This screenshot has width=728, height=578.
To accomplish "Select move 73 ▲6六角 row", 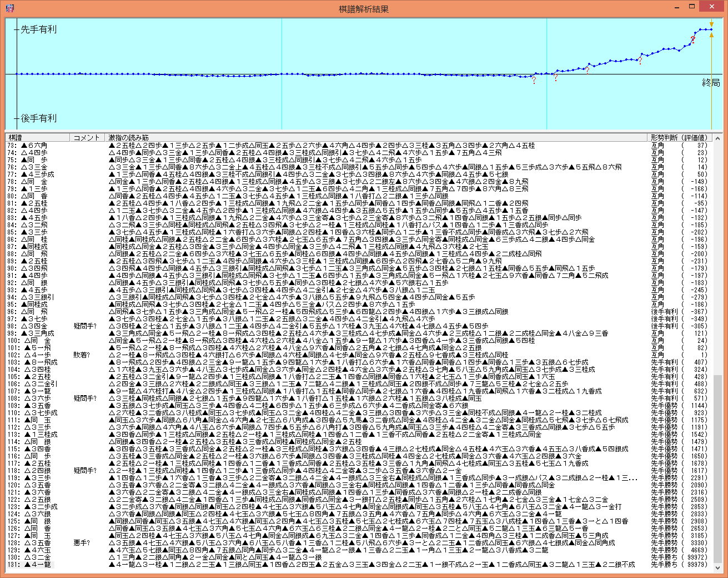I will click(x=34, y=145).
